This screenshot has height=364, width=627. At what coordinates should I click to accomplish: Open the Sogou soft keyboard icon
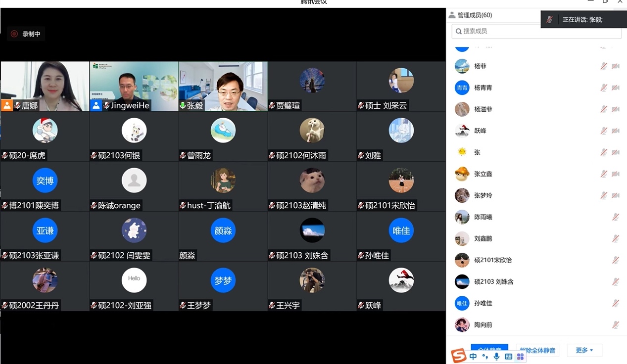[508, 357]
